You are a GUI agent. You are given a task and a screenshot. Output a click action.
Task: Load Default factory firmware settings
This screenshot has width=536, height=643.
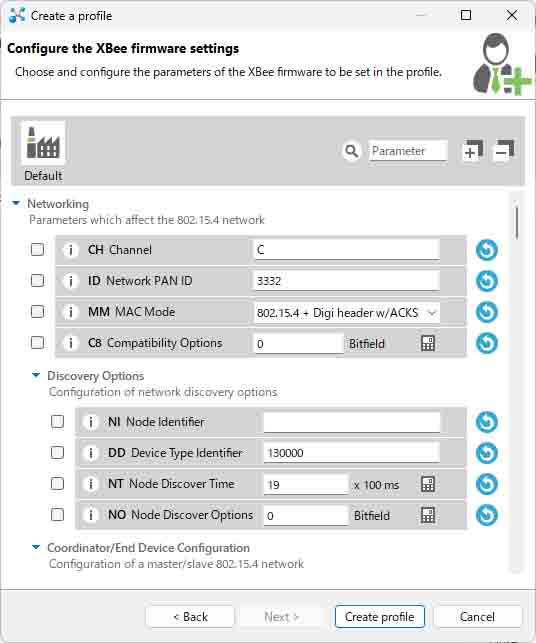pos(43,151)
